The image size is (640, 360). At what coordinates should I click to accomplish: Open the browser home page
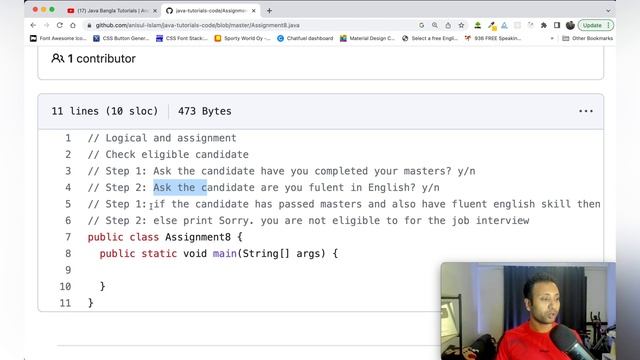[73, 25]
